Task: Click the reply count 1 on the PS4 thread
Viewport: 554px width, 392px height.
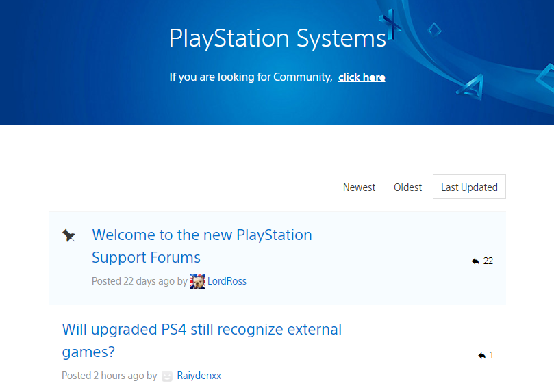Action: point(491,355)
